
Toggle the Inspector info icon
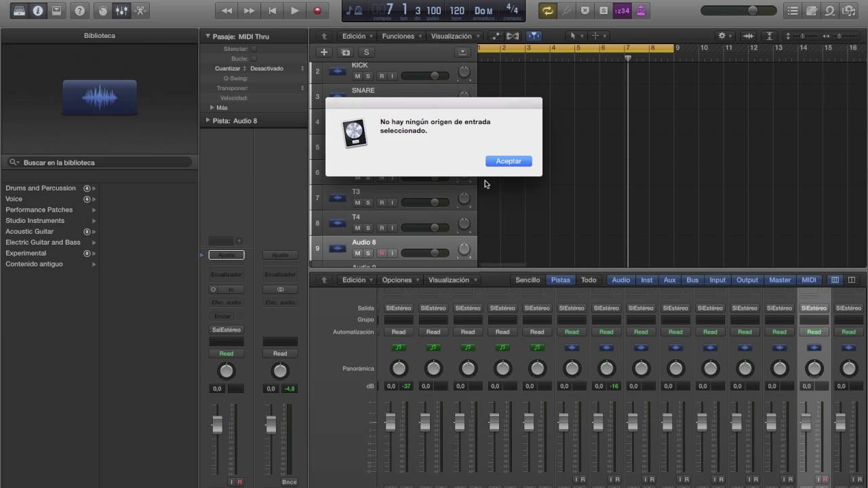(38, 11)
